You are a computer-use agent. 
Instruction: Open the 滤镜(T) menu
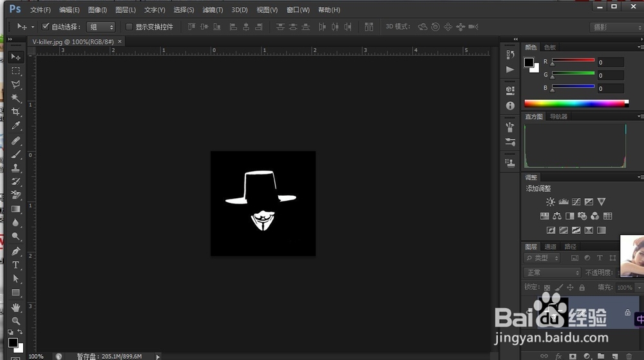point(213,10)
